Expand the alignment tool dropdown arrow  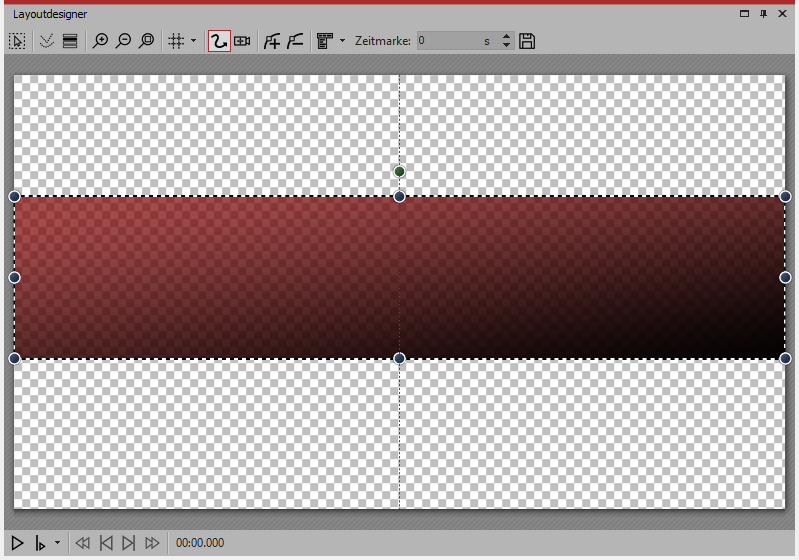(342, 41)
